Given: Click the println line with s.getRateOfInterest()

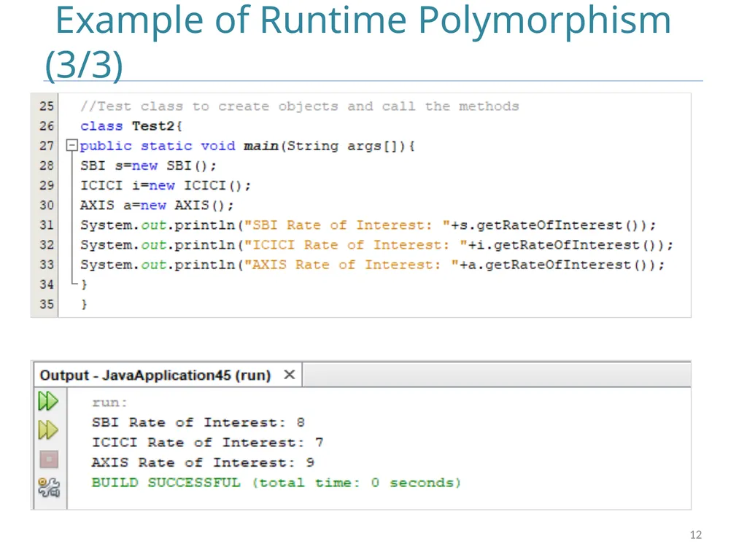Looking at the screenshot, I should pos(368,225).
